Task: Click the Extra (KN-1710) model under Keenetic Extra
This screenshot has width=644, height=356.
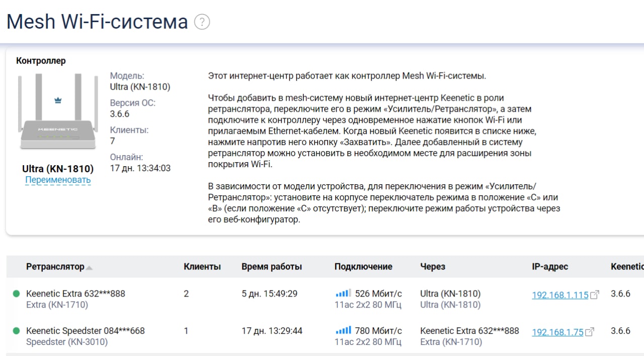Action: click(x=57, y=305)
